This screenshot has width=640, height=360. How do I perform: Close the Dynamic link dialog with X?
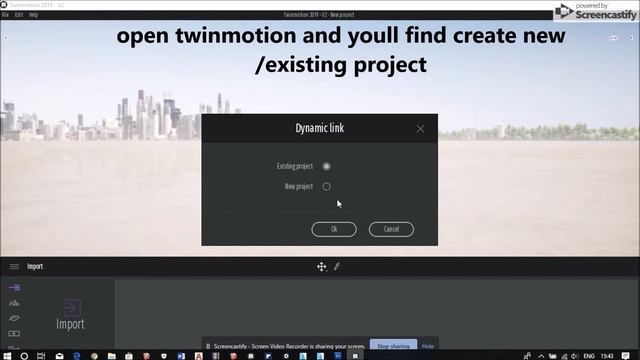click(420, 129)
